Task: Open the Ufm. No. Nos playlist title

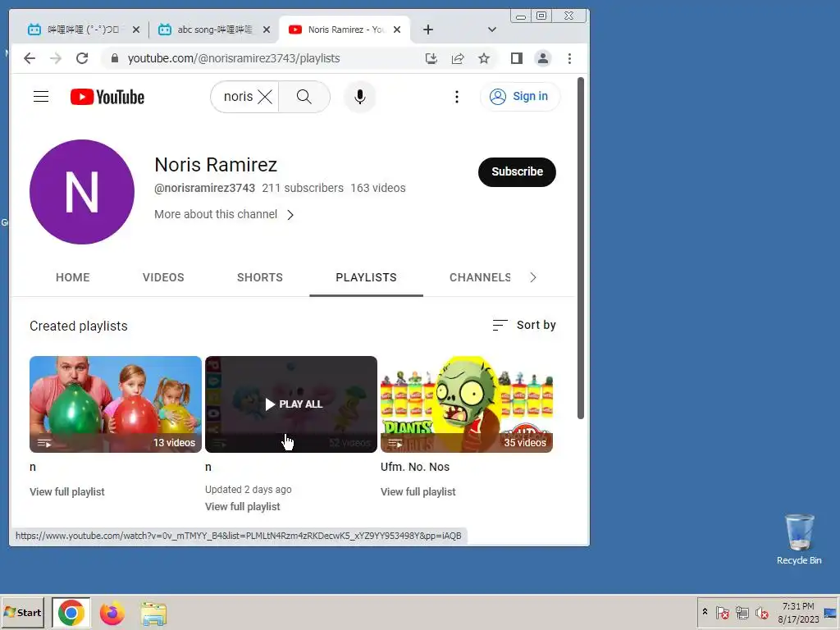Action: pos(415,467)
